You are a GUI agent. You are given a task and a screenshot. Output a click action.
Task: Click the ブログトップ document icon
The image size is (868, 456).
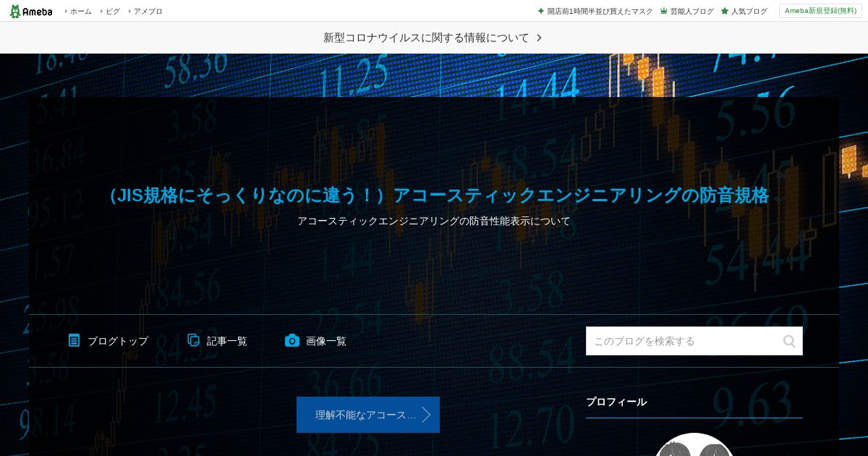pos(75,340)
